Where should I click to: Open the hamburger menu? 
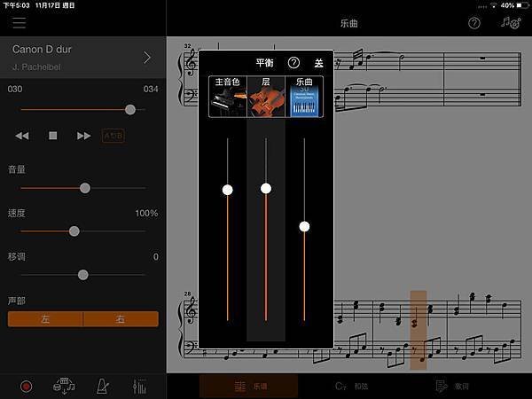(x=19, y=23)
